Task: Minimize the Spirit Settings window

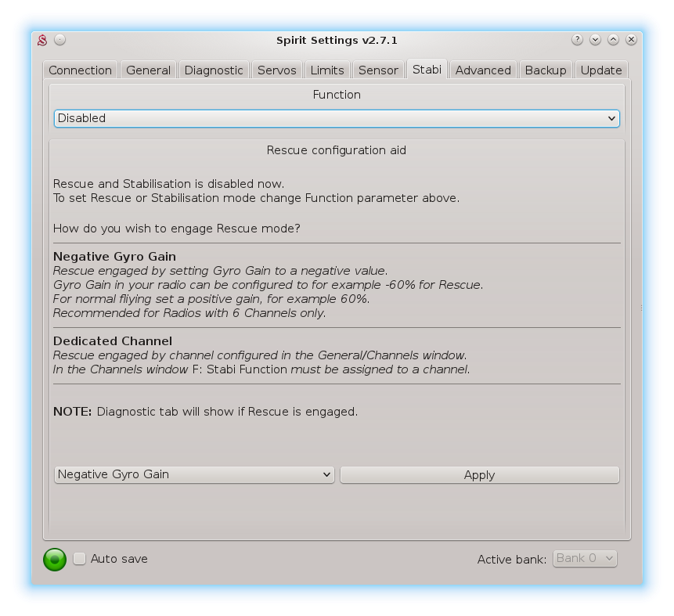Action: coord(595,40)
